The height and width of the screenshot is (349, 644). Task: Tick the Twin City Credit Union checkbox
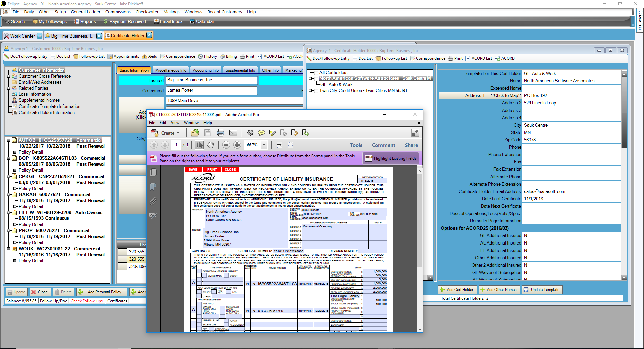coord(316,91)
